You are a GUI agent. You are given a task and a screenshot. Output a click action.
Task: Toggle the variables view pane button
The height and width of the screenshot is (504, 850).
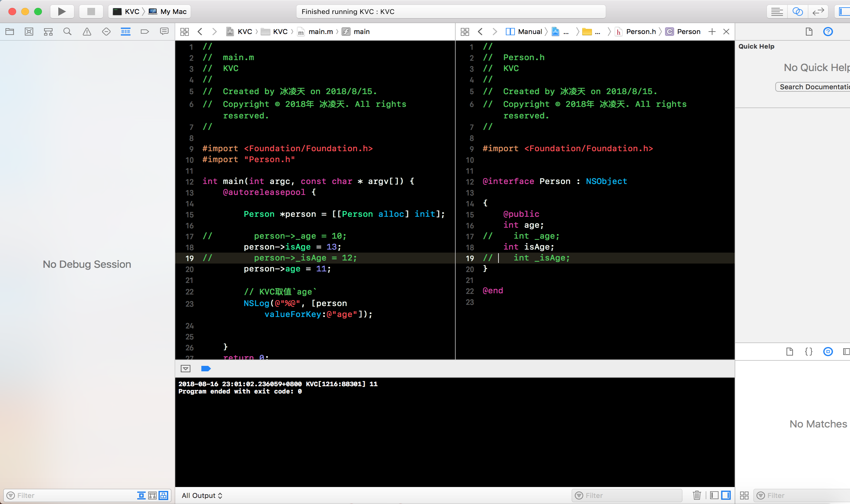(x=714, y=495)
